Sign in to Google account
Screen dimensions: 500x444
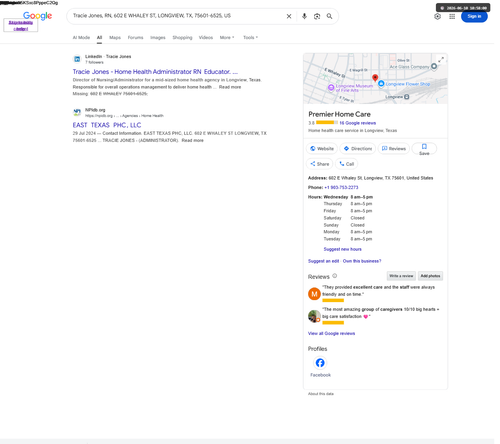[474, 16]
